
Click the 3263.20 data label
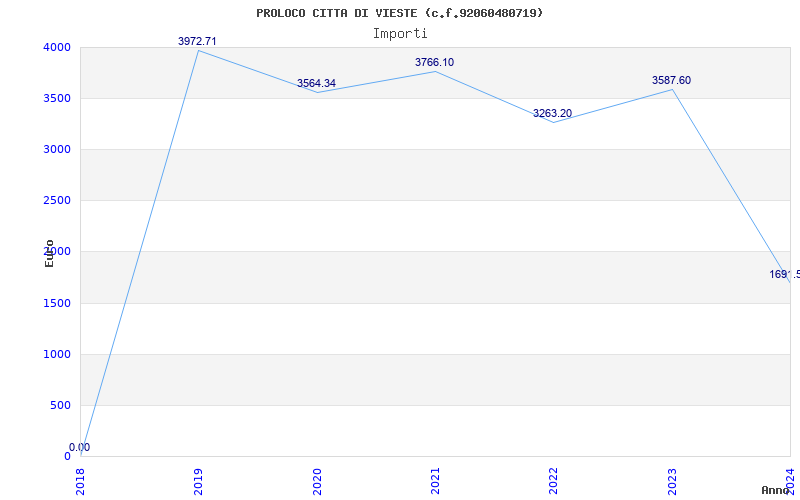(x=553, y=113)
